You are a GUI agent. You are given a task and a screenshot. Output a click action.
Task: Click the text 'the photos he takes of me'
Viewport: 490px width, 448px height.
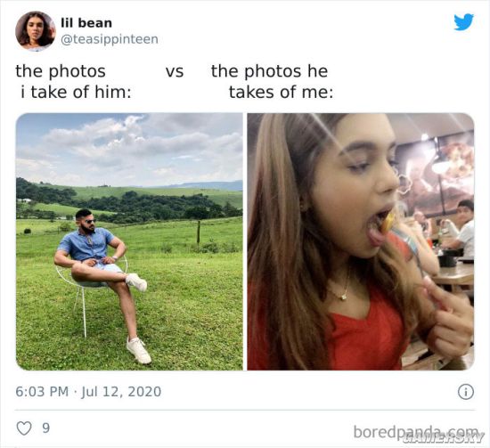click(272, 82)
